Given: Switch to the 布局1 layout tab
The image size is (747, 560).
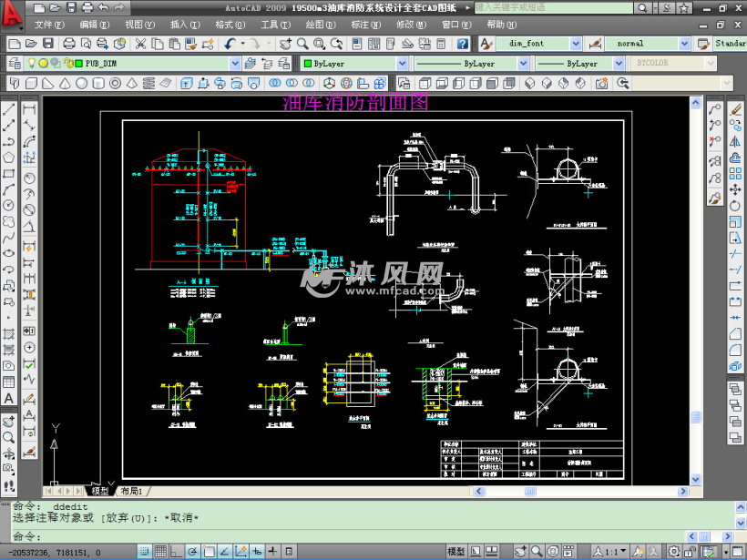Looking at the screenshot, I should [132, 491].
